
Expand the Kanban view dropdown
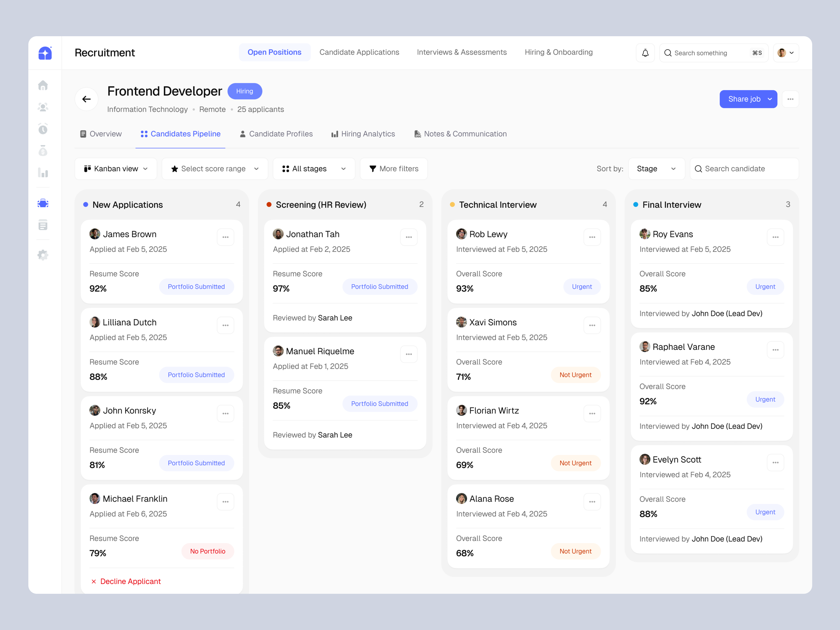click(115, 169)
